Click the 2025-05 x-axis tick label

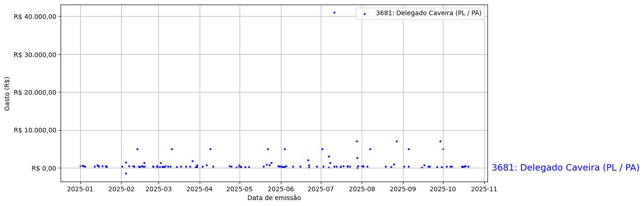240,189
